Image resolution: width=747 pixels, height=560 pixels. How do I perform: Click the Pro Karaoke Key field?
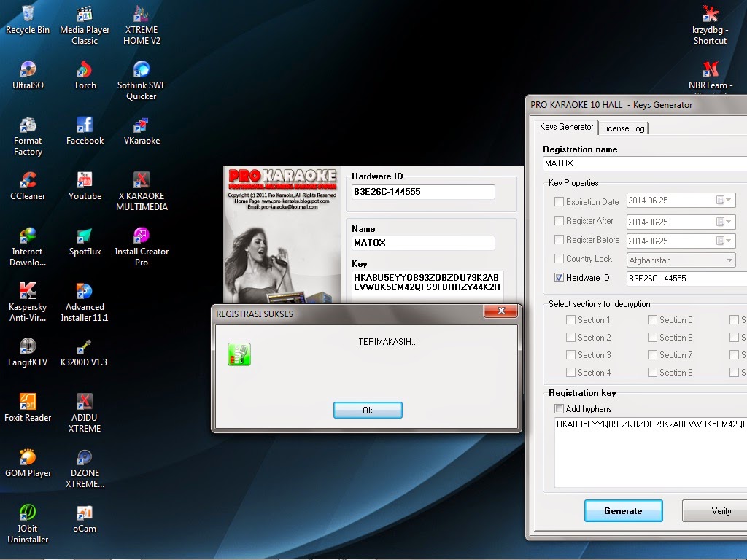427,287
